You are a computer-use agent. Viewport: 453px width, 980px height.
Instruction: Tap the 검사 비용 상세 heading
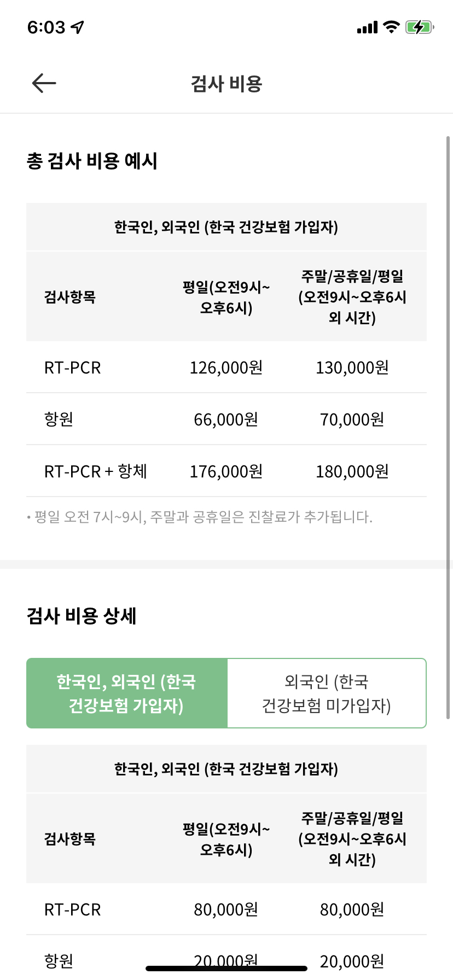point(82,616)
